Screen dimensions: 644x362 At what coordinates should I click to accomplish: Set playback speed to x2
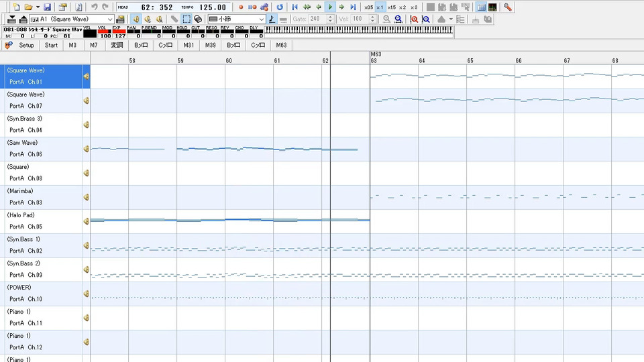(x=402, y=7)
